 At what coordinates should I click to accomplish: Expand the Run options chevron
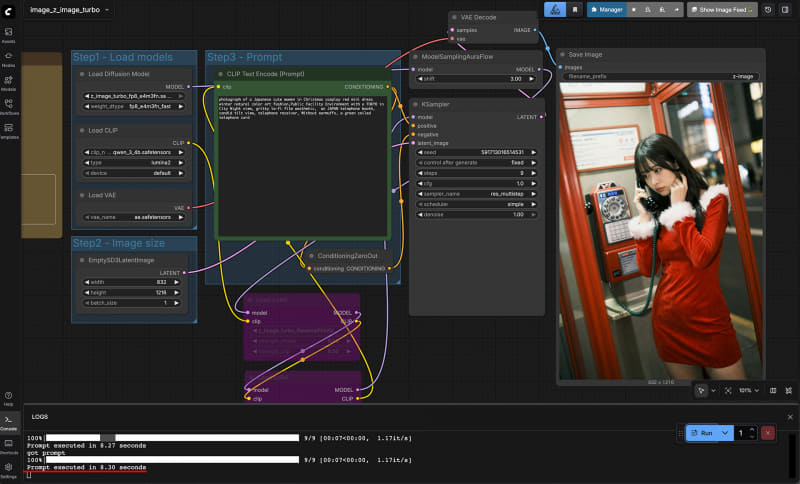[725, 433]
